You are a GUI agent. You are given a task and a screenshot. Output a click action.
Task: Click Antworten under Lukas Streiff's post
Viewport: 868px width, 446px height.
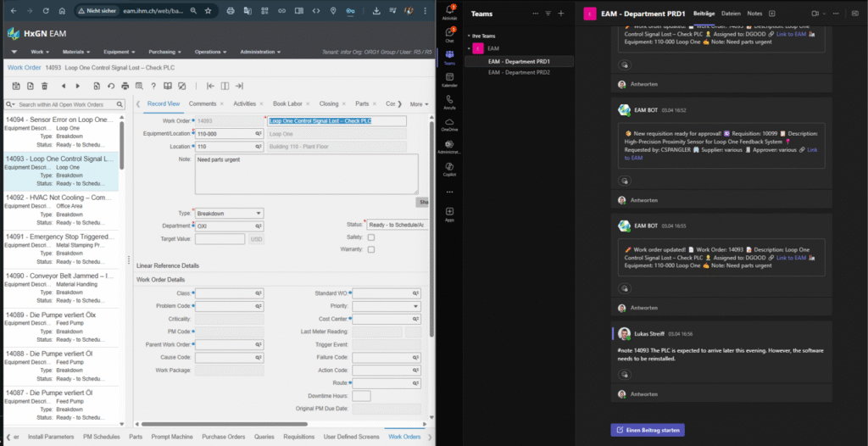(644, 394)
